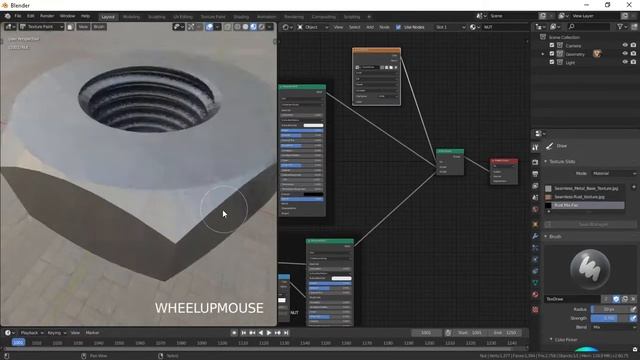Open View Layer properties tab
The width and height of the screenshot is (640, 360).
click(x=536, y=186)
